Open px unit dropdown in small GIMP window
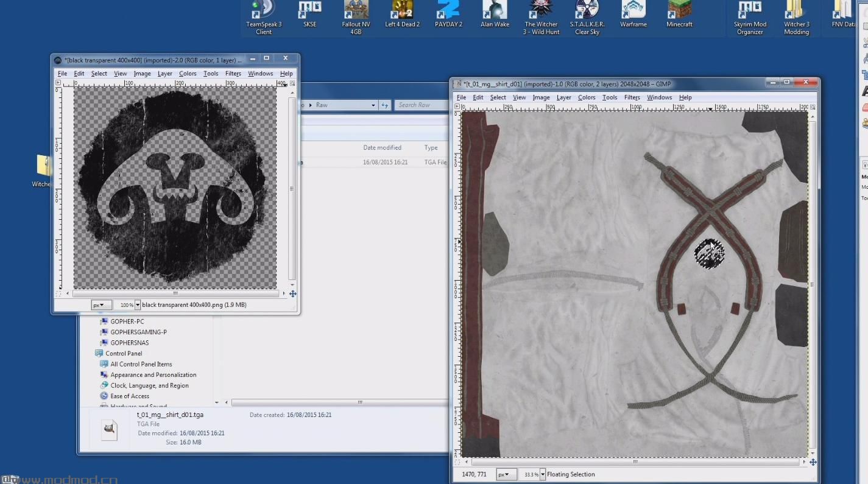Image resolution: width=868 pixels, height=484 pixels. [x=101, y=304]
